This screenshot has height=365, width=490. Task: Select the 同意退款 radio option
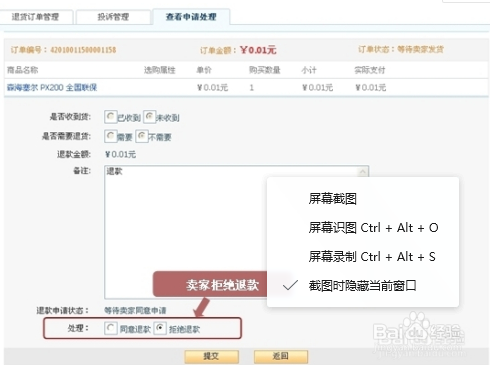111,328
